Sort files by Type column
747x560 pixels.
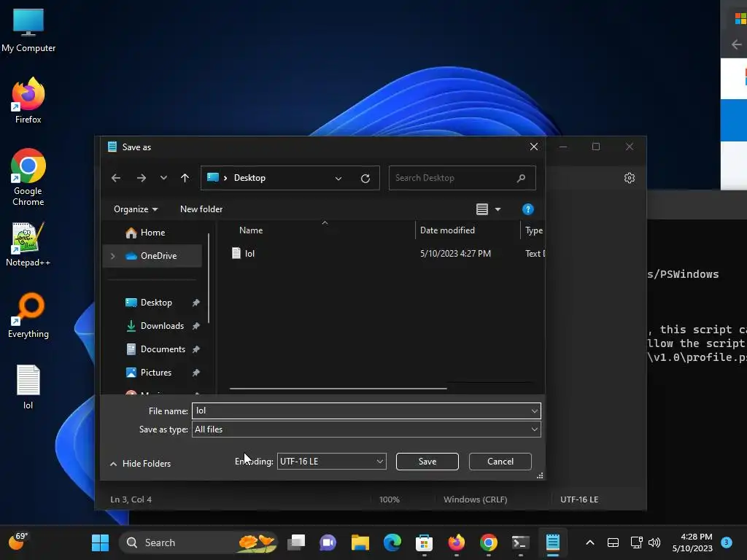[x=533, y=230]
